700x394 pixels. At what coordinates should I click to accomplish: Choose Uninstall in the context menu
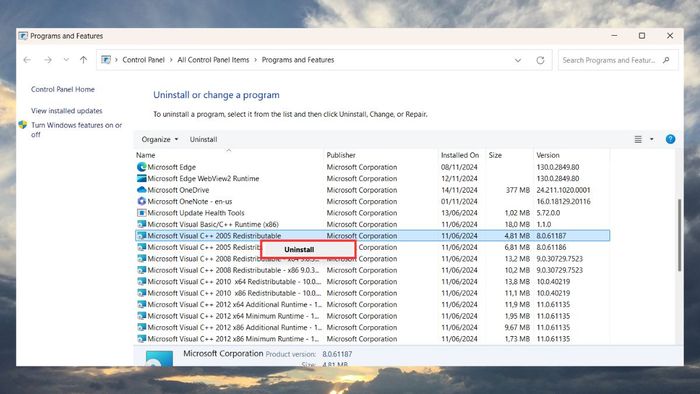[x=308, y=250]
